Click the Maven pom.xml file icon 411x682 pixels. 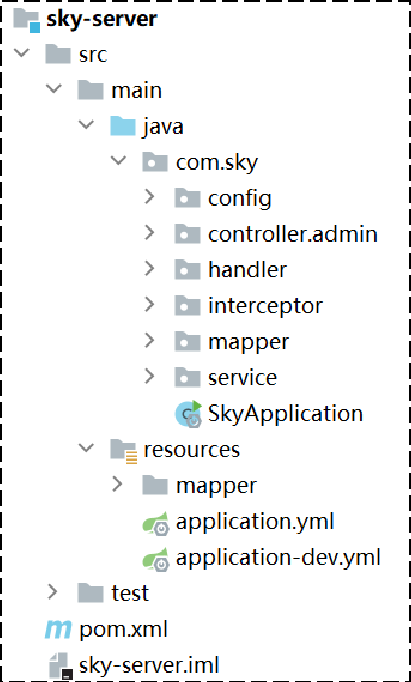click(x=58, y=630)
